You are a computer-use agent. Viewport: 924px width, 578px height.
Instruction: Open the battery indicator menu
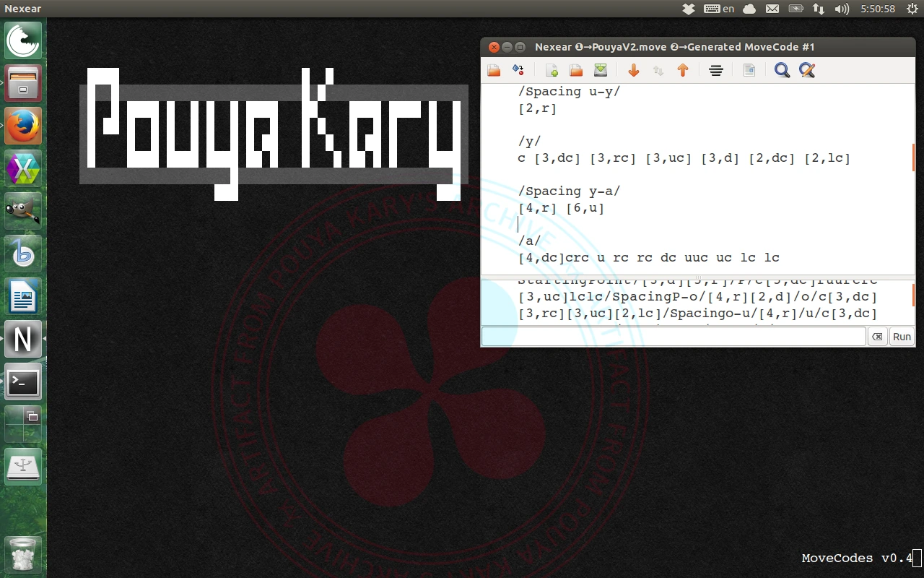point(796,9)
